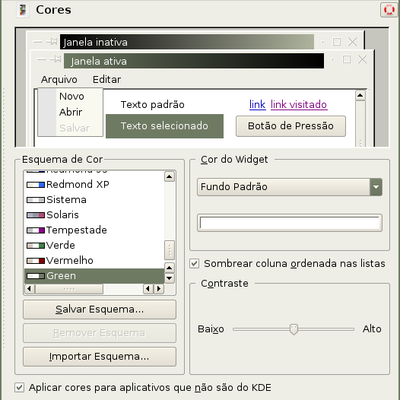The image size is (400, 400).
Task: Click Botão de Pressão in preview
Action: (x=291, y=126)
